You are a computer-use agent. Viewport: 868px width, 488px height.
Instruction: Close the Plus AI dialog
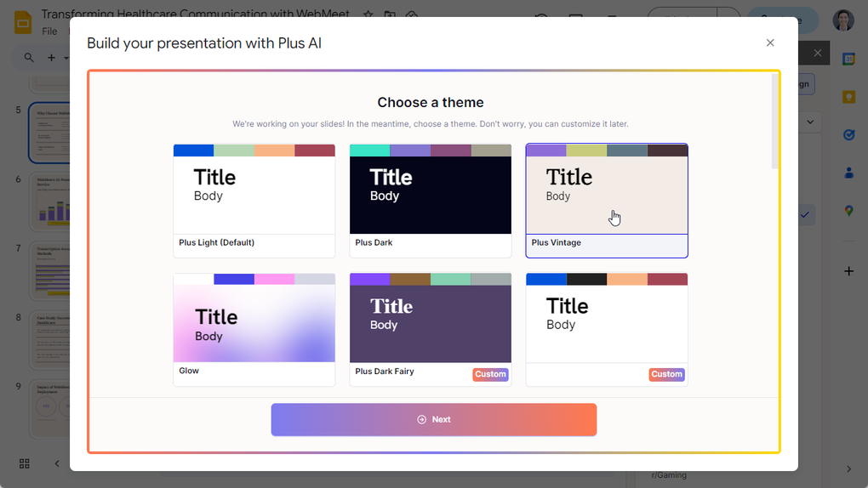[x=770, y=43]
